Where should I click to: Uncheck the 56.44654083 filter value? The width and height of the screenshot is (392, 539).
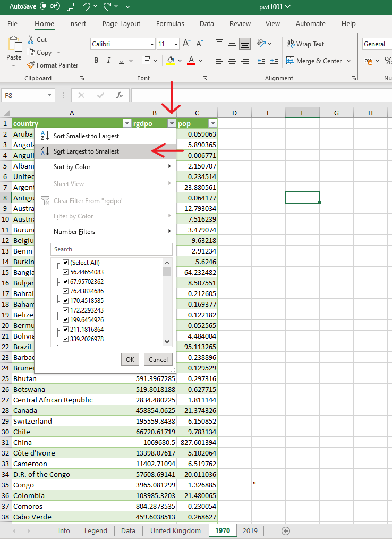tap(66, 272)
